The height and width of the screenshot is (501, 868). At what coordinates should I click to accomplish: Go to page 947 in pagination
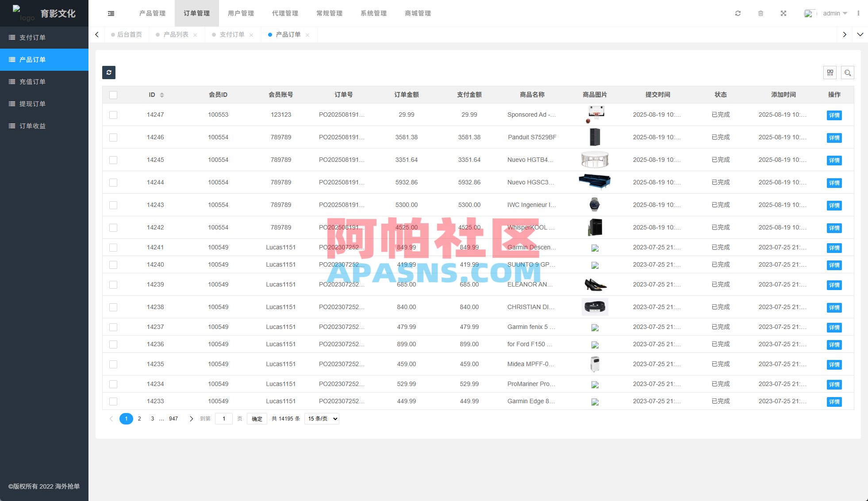tap(173, 418)
